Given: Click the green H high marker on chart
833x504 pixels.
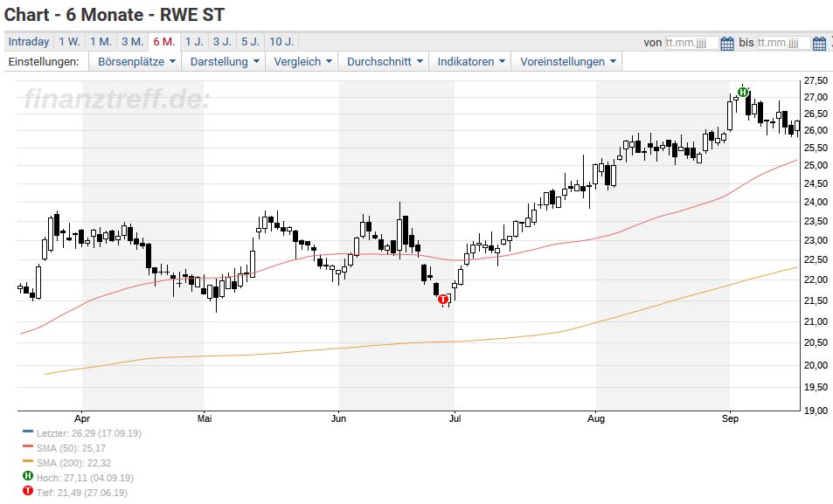Looking at the screenshot, I should 743,92.
